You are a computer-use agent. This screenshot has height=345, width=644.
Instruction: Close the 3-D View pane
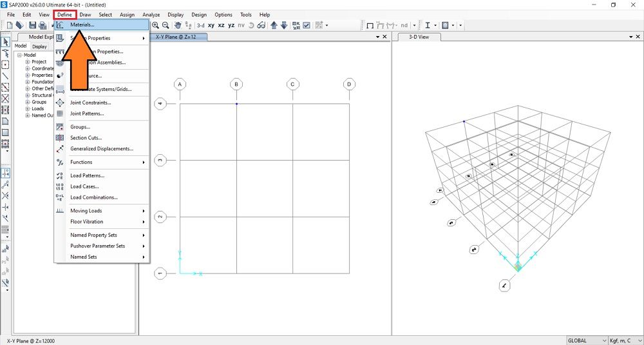click(638, 37)
